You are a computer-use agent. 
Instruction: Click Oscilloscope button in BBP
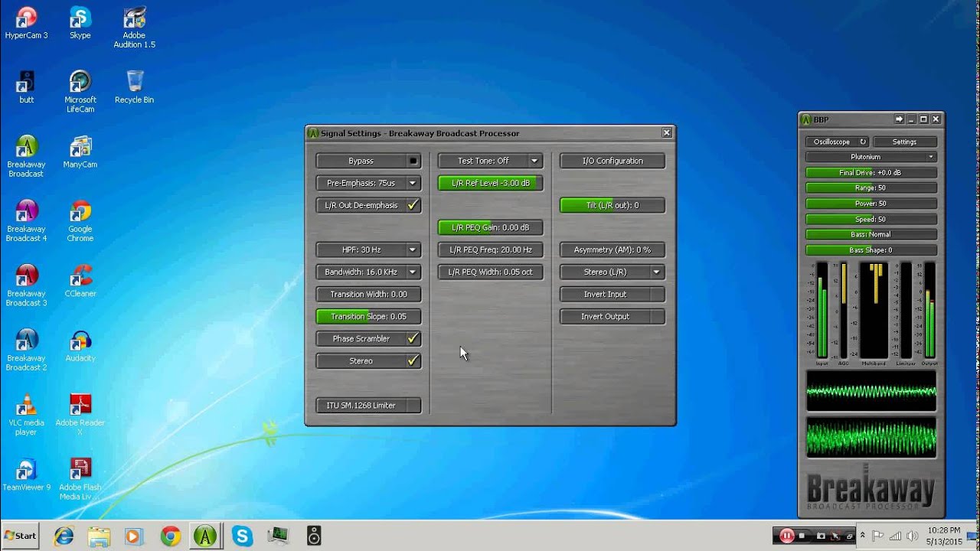tap(837, 142)
